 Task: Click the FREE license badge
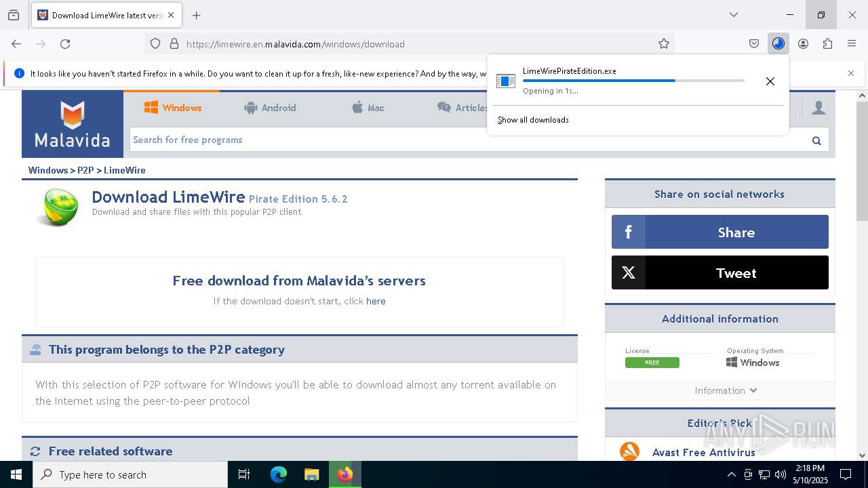pos(652,363)
